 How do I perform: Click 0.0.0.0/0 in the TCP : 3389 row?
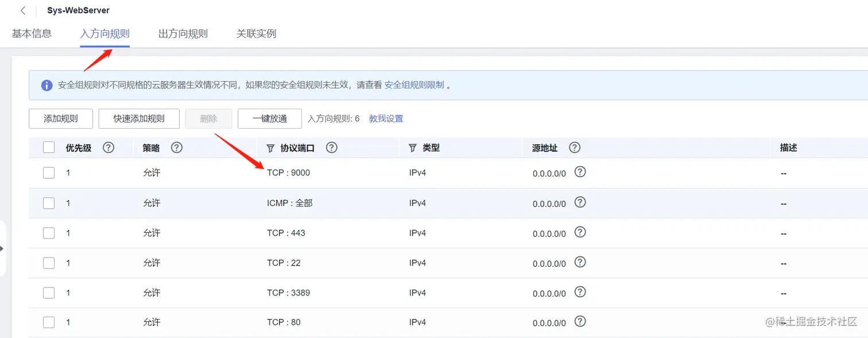click(549, 294)
